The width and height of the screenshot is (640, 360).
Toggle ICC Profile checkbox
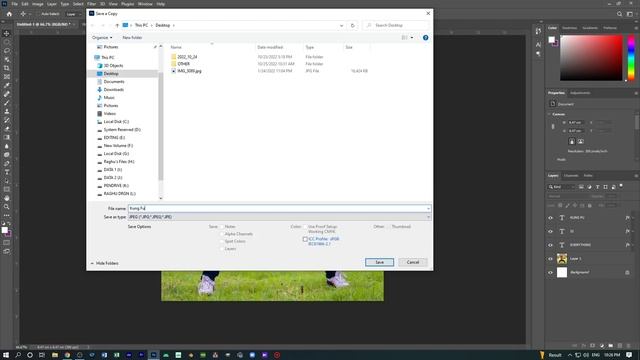pos(305,239)
